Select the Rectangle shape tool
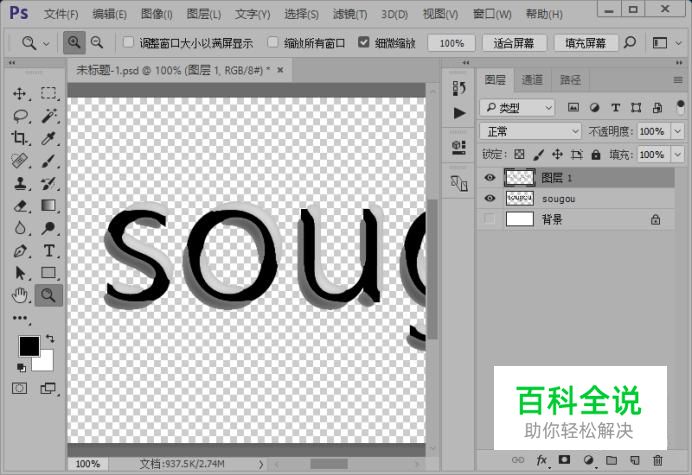 pyautogui.click(x=49, y=273)
